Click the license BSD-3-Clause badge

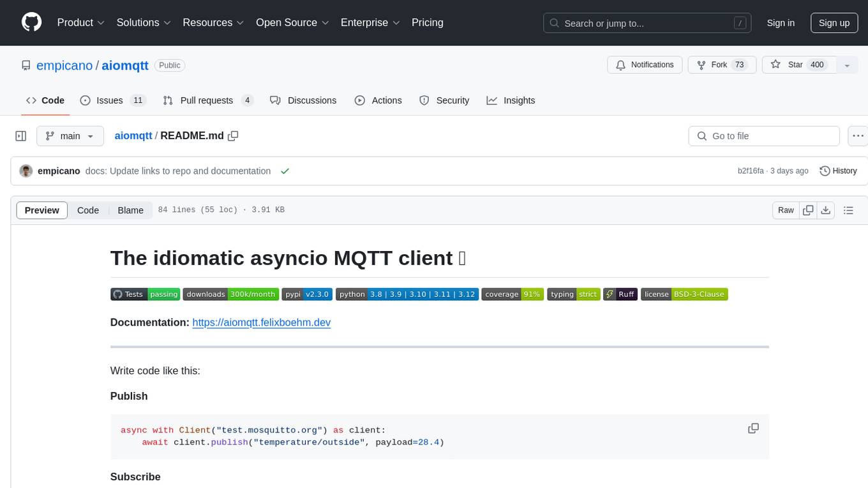pos(684,294)
